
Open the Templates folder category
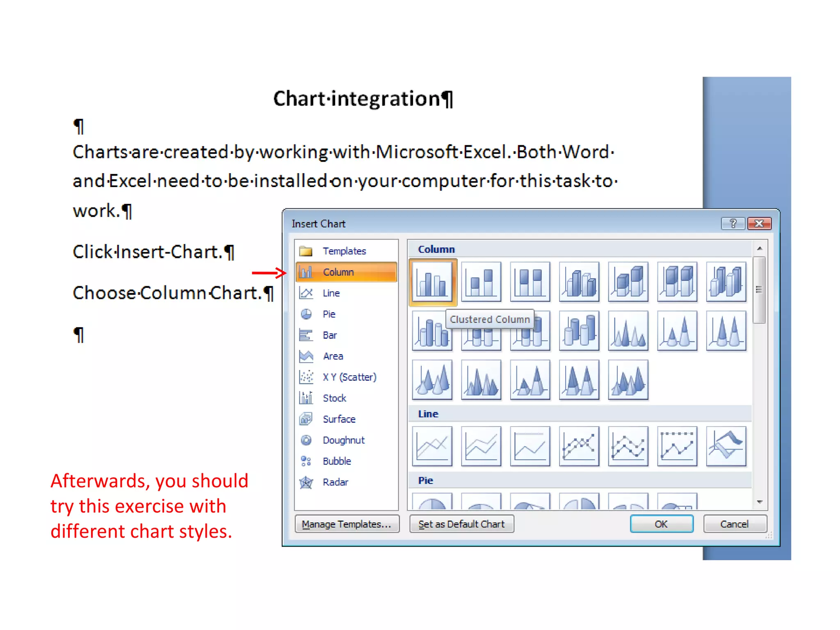[344, 251]
